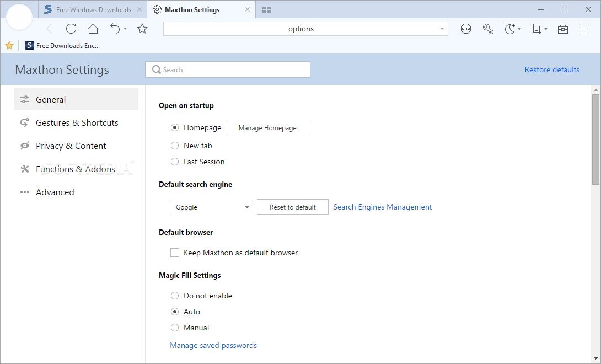Expand the snap tool dropdown arrow

(546, 29)
